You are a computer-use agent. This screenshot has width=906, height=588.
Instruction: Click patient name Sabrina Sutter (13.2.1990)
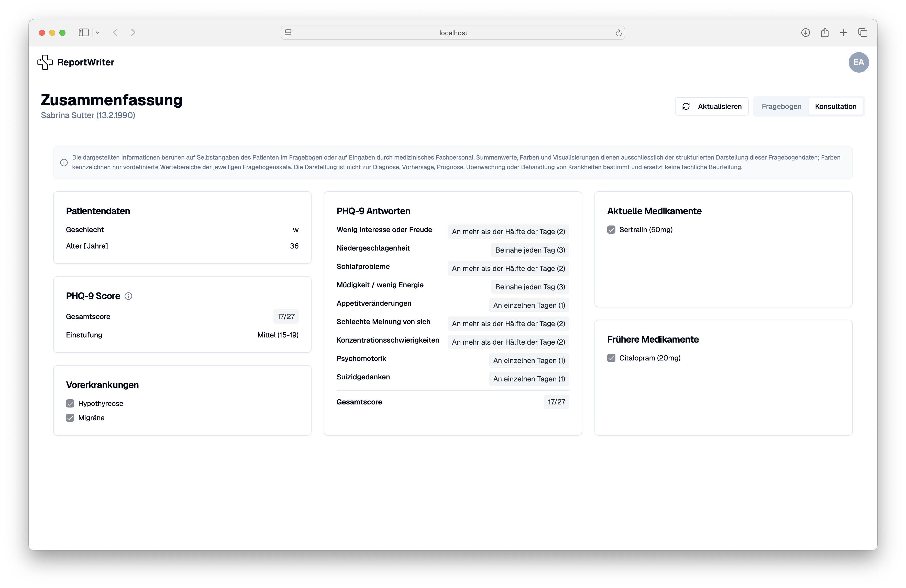click(x=88, y=115)
